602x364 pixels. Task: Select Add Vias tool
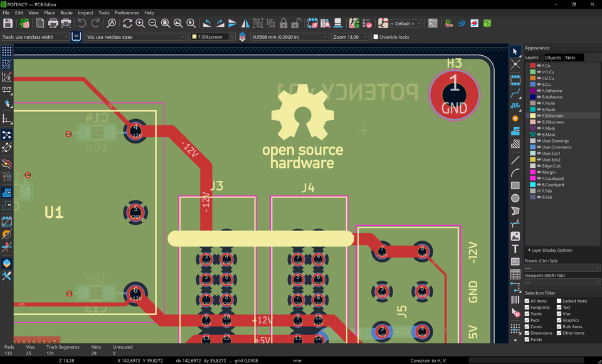pyautogui.click(x=515, y=118)
